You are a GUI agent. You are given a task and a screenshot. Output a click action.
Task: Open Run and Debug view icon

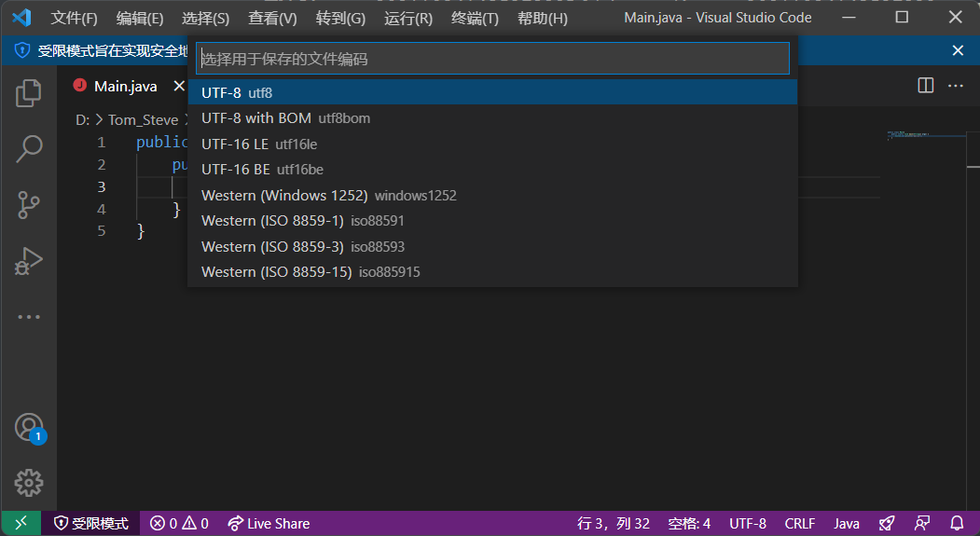point(29,261)
